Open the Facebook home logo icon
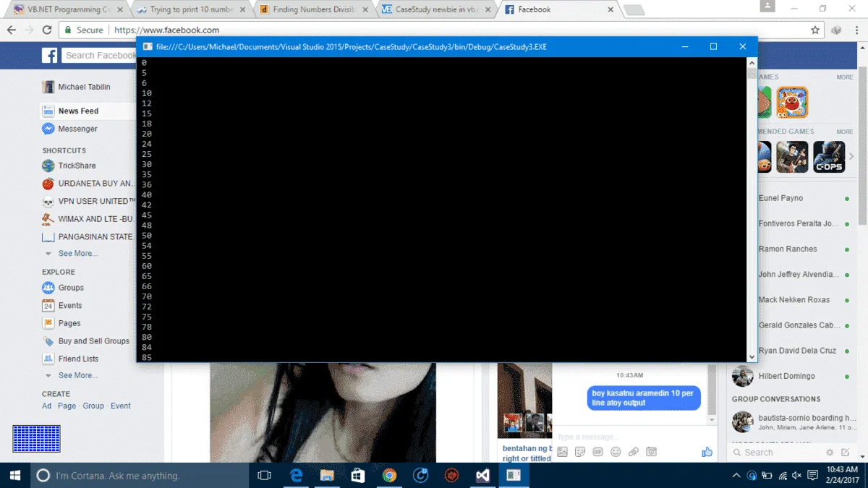 49,56
